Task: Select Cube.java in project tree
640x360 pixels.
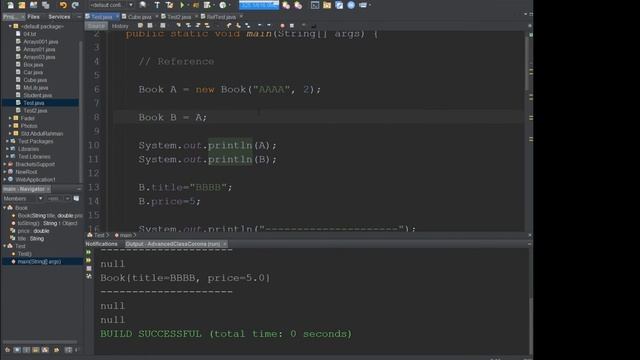Action: click(x=35, y=80)
